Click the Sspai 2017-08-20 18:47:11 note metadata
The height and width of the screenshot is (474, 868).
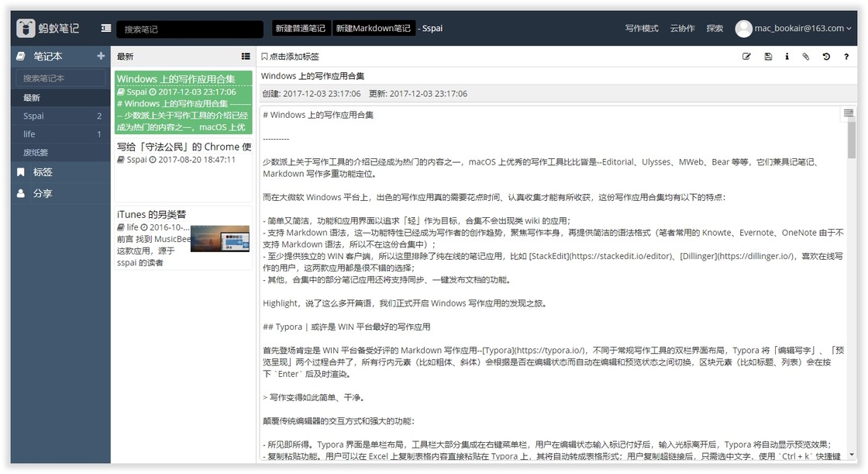(177, 160)
